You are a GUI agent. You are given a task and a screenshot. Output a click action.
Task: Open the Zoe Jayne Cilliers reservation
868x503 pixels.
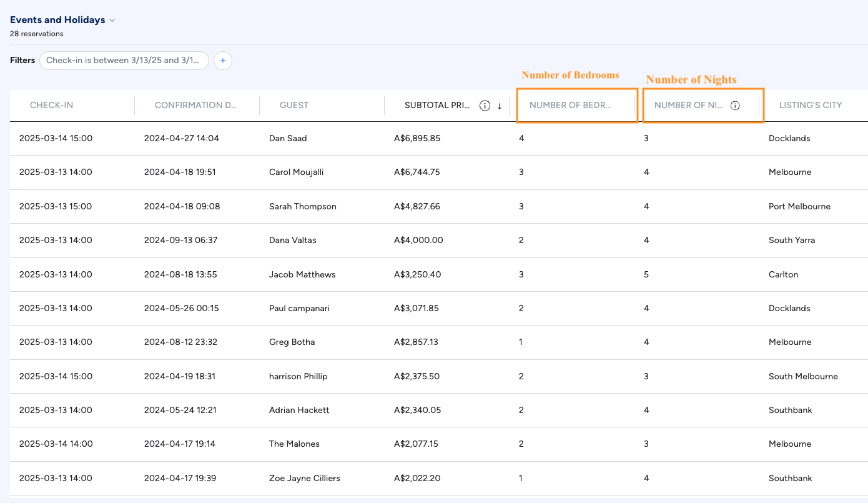coord(304,478)
